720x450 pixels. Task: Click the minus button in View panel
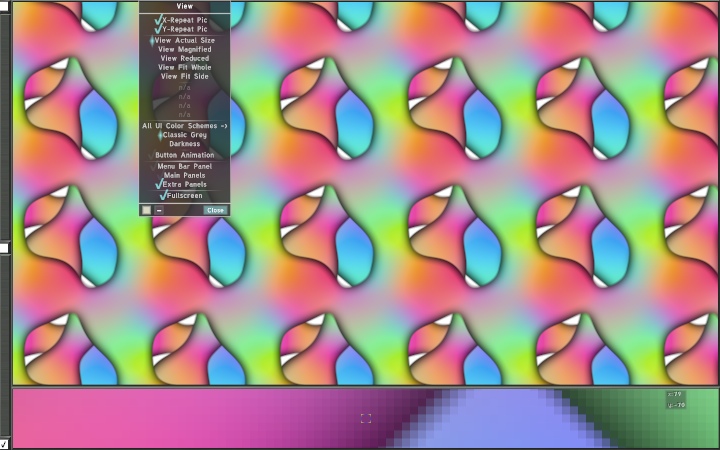pyautogui.click(x=159, y=210)
